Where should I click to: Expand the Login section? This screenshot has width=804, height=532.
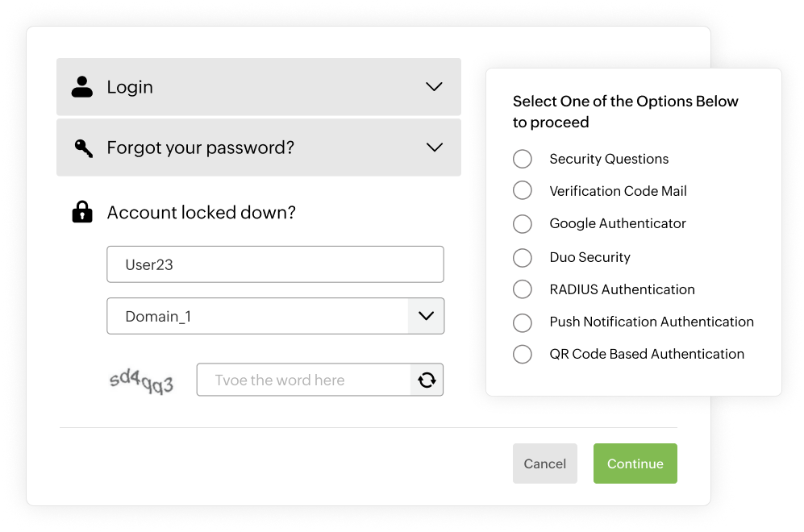[434, 86]
